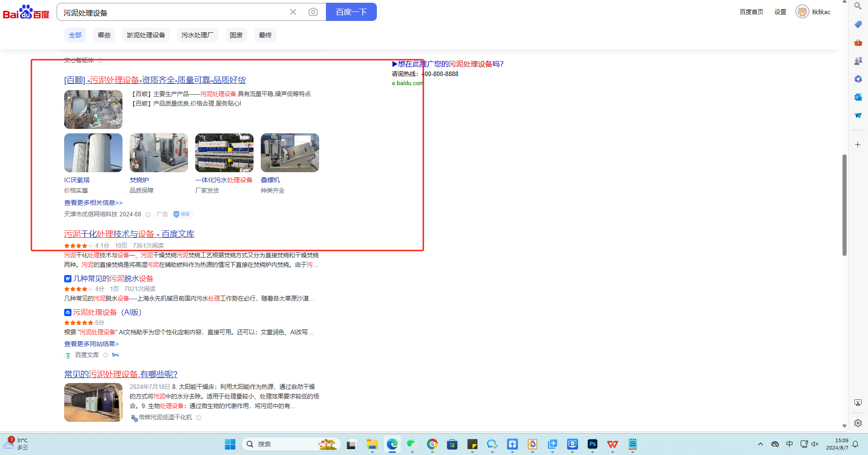Viewport: 868px width, 455px height.
Task: Open sidebar settings gear icon
Action: click(x=858, y=423)
